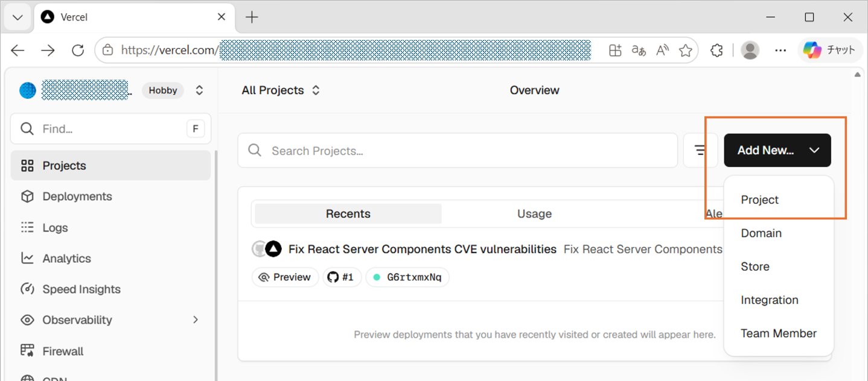
Task: Click the split screen icon in address bar
Action: (615, 51)
